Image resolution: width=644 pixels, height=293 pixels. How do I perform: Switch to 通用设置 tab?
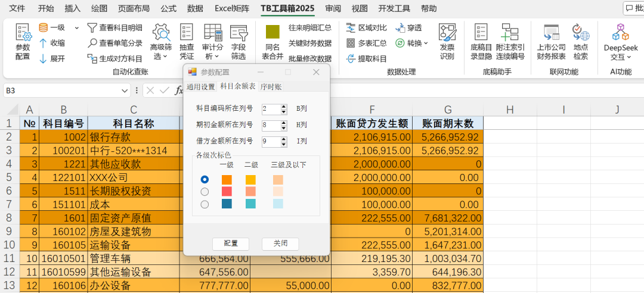[x=200, y=86]
